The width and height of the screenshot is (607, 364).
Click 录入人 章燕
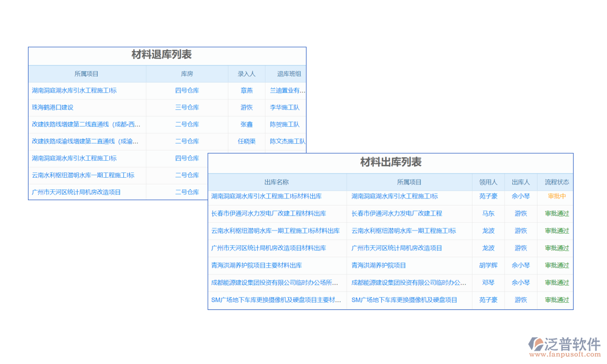tap(246, 90)
